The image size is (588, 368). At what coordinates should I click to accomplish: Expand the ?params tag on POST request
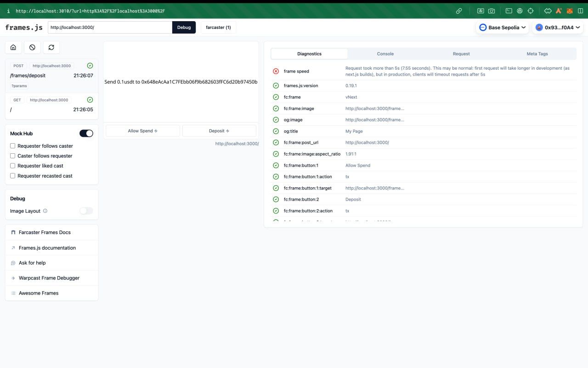(x=19, y=86)
